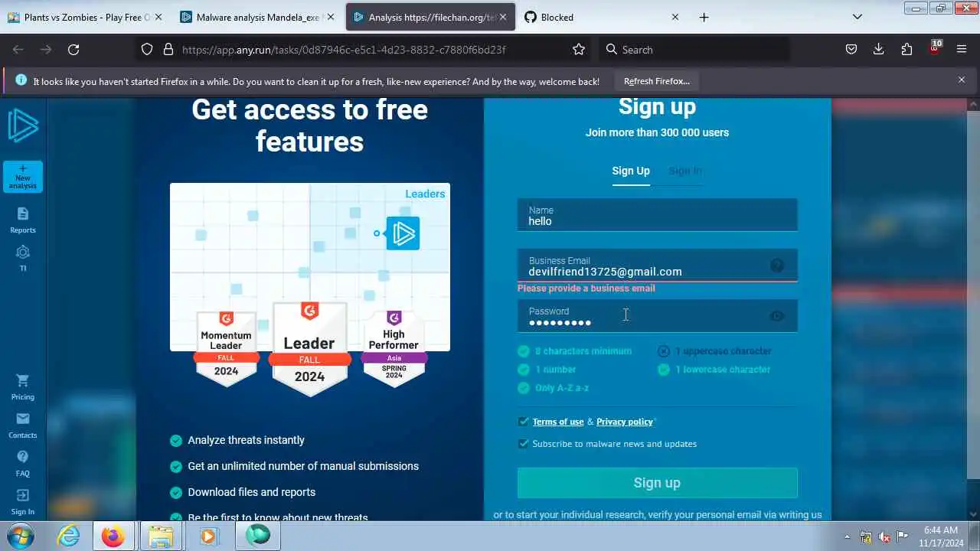Image resolution: width=980 pixels, height=551 pixels.
Task: Open Windows Explorer folder from taskbar
Action: (x=160, y=536)
